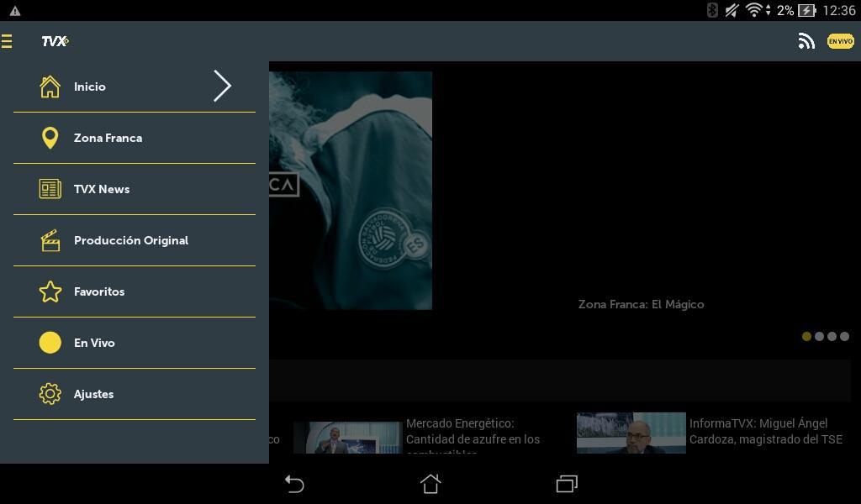
Task: Tap the Android recent apps button
Action: pos(567,484)
